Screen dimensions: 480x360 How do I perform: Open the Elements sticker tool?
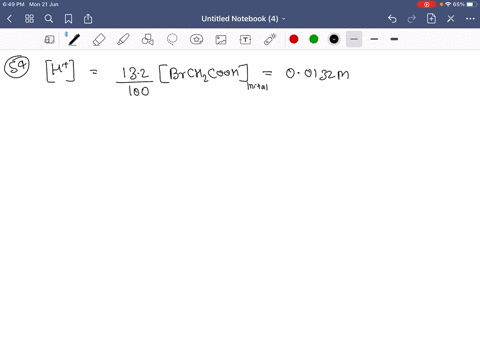pyautogui.click(x=196, y=40)
